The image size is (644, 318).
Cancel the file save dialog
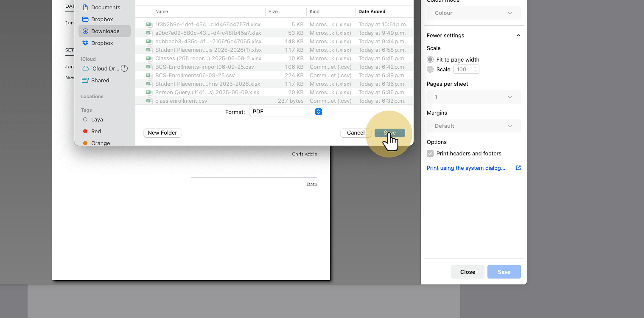pyautogui.click(x=356, y=133)
